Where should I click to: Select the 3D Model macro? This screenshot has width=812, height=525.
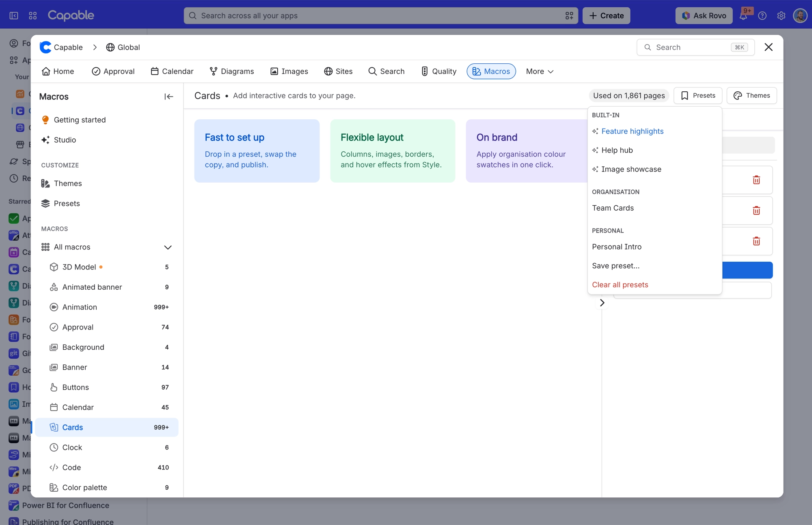(x=106, y=267)
